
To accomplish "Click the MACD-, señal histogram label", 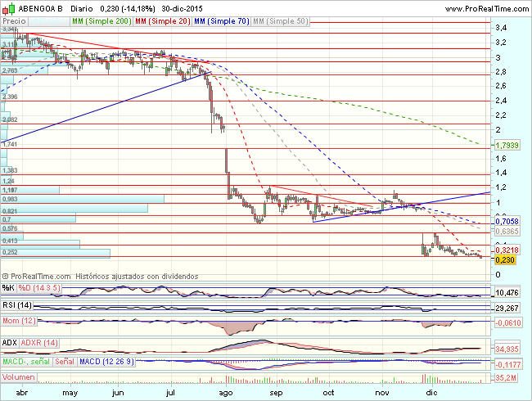I will [x=26, y=362].
